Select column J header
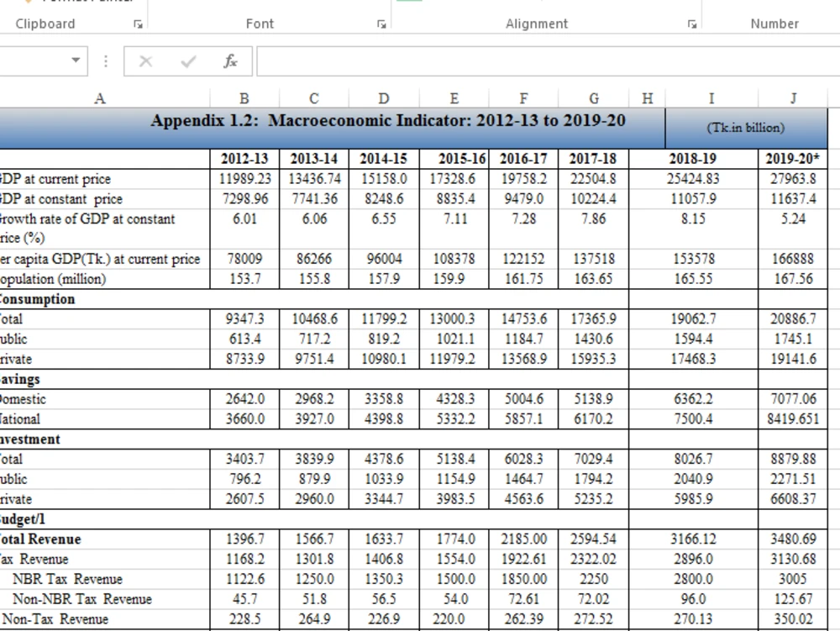The image size is (840, 631). tap(793, 98)
